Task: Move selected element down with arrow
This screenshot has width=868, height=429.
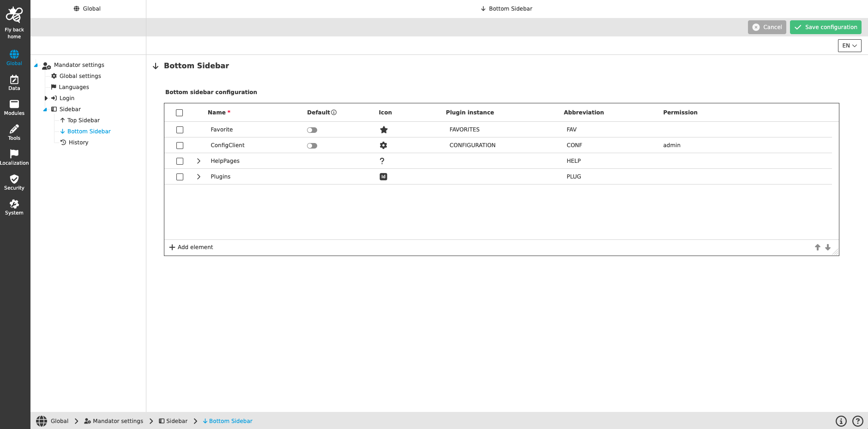Action: pos(828,247)
